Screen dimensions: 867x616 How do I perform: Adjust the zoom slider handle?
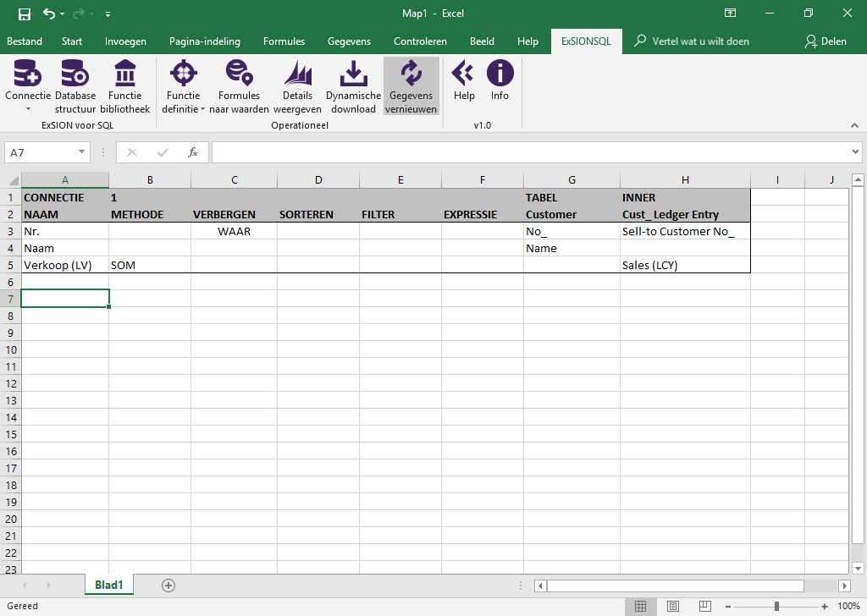click(776, 607)
